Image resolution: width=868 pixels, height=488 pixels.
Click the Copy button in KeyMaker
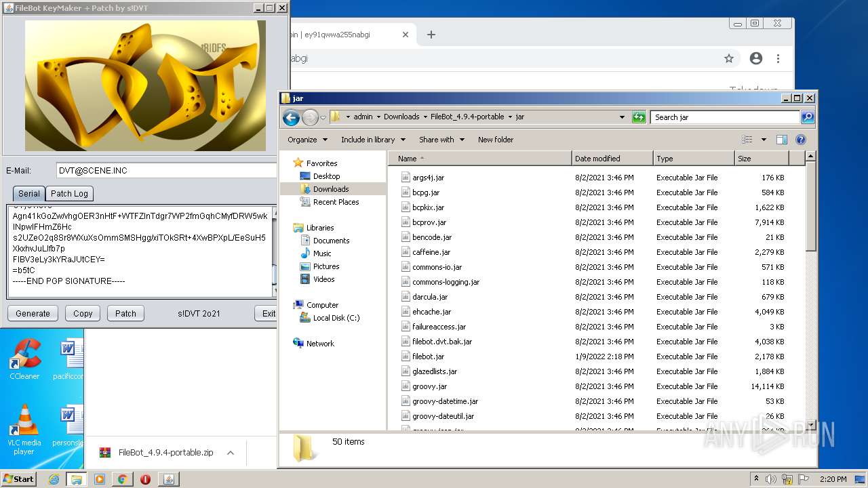(83, 313)
